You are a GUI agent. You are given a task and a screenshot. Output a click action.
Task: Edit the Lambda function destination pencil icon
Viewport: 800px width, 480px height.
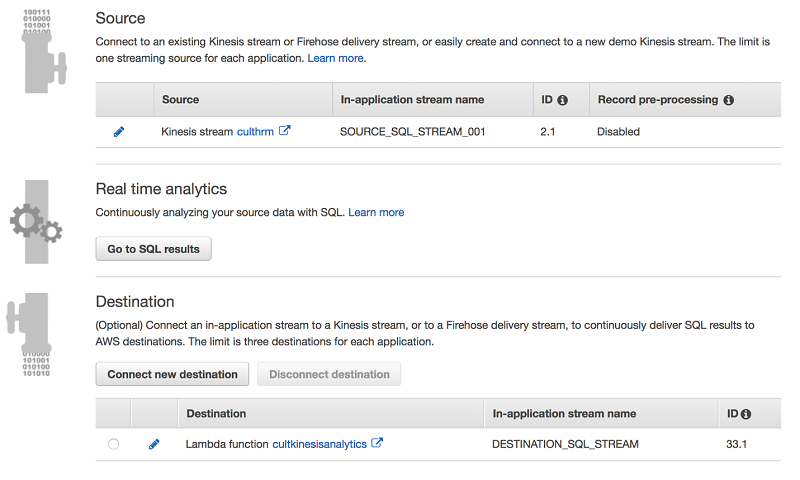tap(154, 444)
